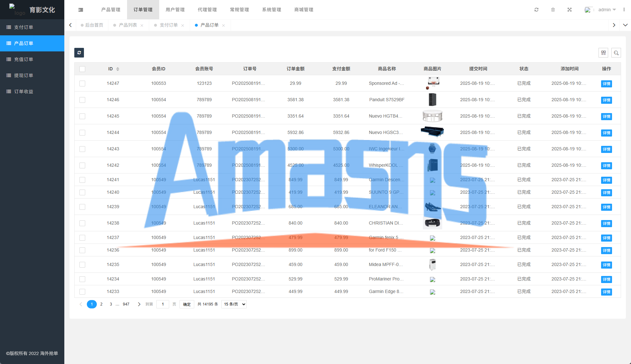This screenshot has width=631, height=364.
Task: Click the three-dot more options icon
Action: coord(624,10)
